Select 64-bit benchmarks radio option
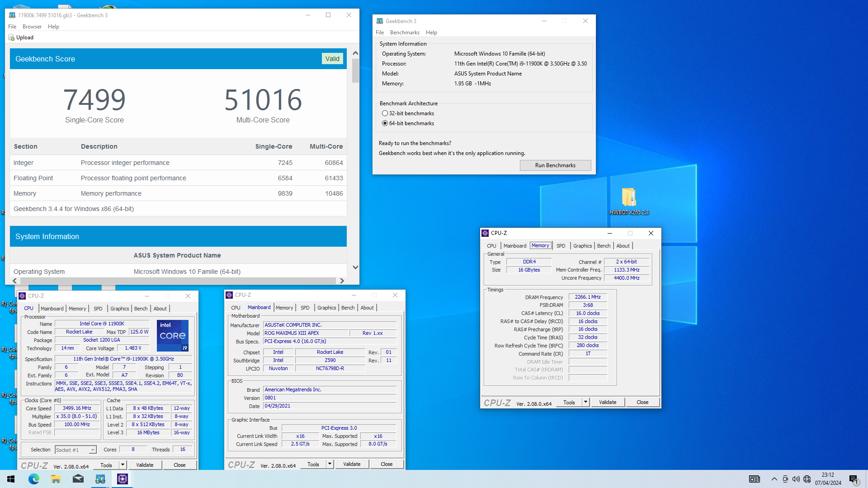 [385, 123]
